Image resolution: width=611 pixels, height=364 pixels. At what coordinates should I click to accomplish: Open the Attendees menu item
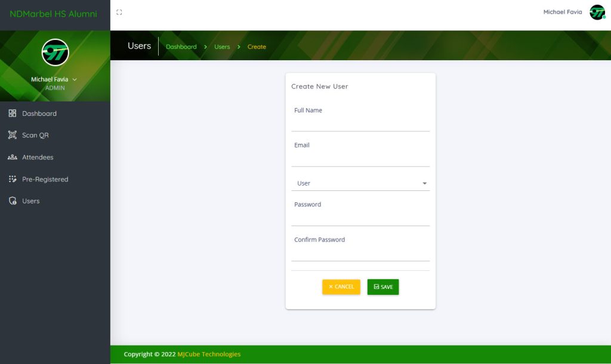[38, 158]
